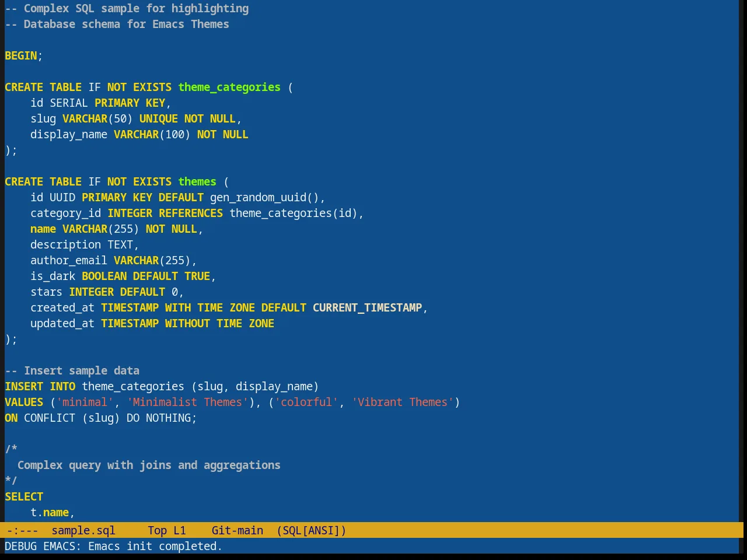Click the Top L1 position indicator
The width and height of the screenshot is (747, 560).
167,530
